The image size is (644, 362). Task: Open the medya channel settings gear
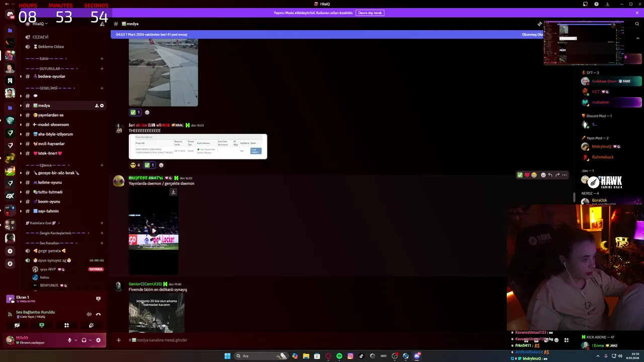(x=102, y=106)
